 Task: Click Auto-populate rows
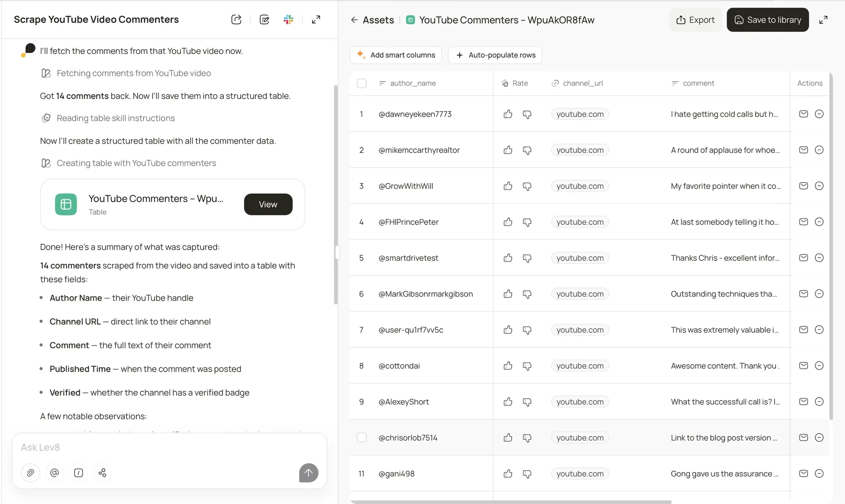(x=495, y=55)
